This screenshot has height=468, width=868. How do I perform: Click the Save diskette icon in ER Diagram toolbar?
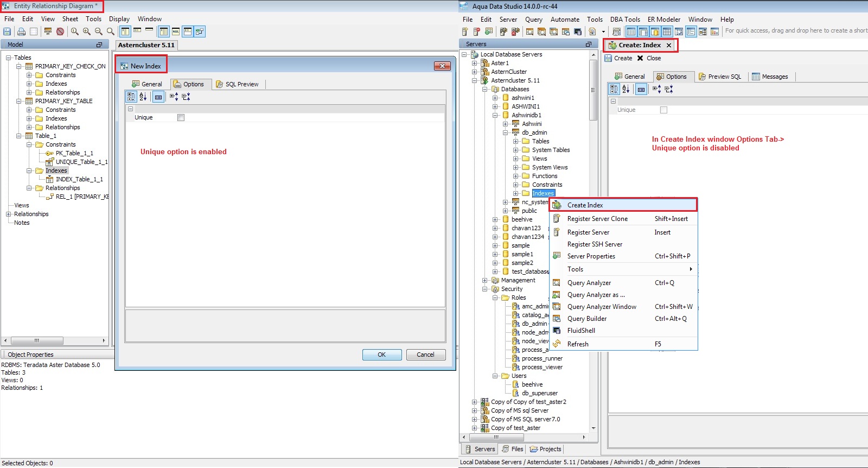[7, 31]
